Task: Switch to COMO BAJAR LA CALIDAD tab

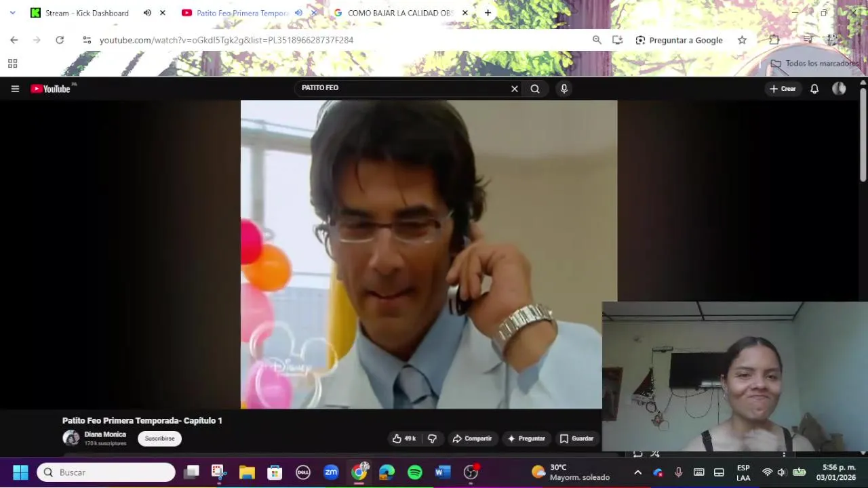Action: click(400, 13)
